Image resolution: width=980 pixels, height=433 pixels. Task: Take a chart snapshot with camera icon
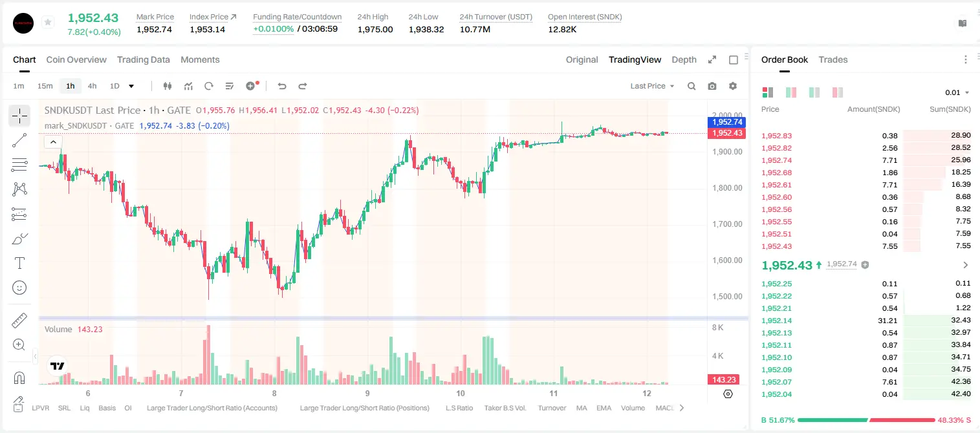[712, 86]
